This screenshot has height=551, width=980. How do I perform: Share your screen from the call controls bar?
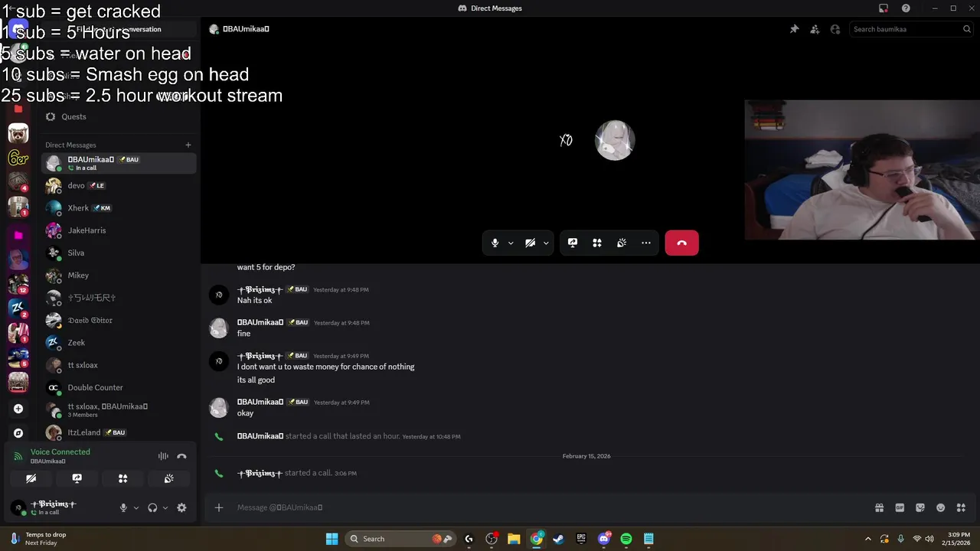click(573, 243)
